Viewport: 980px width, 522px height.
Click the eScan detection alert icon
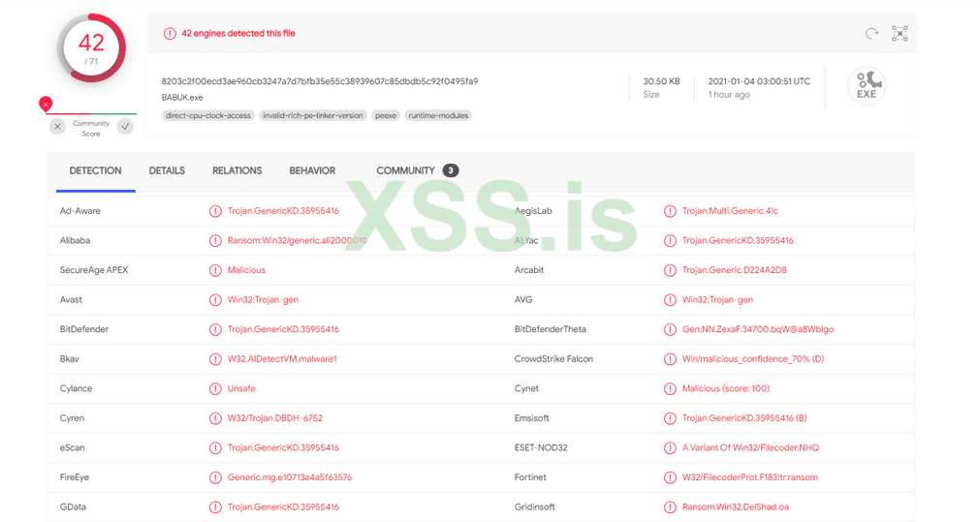215,447
